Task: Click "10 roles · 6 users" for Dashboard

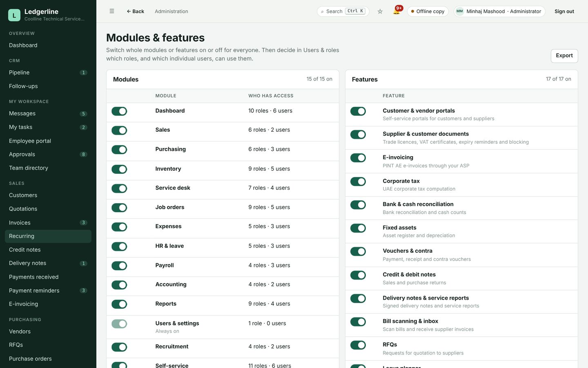Action: [270, 111]
